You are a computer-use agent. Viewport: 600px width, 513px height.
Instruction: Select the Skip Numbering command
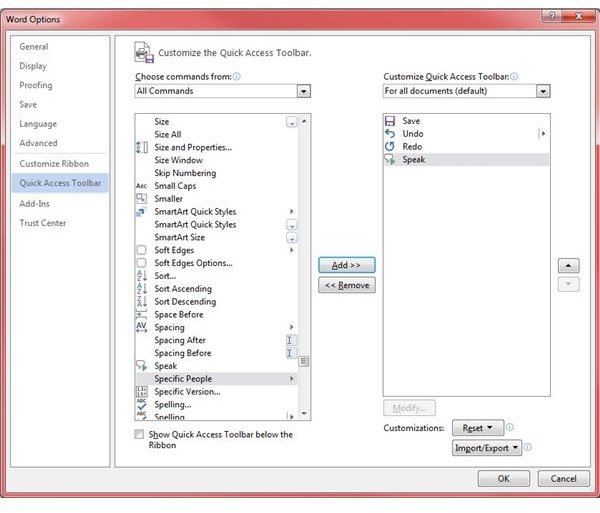coord(216,173)
